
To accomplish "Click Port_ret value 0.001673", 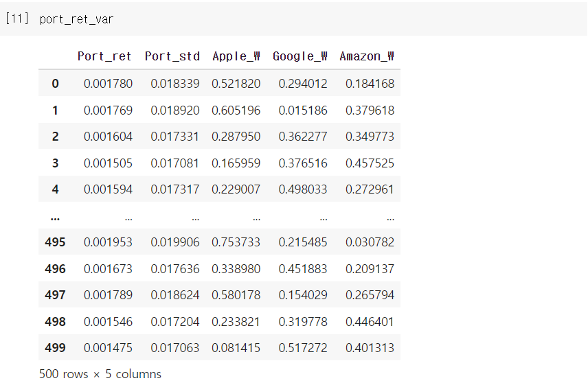I will (x=108, y=269).
